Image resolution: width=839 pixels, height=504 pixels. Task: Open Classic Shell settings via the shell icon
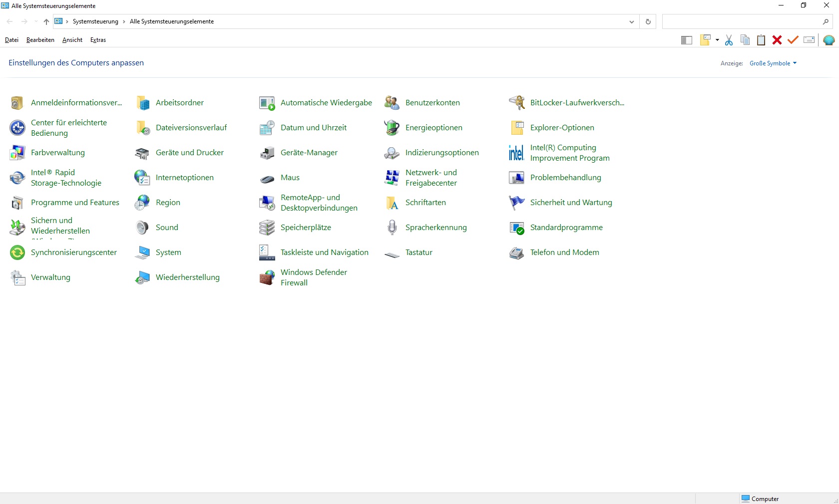pos(829,40)
